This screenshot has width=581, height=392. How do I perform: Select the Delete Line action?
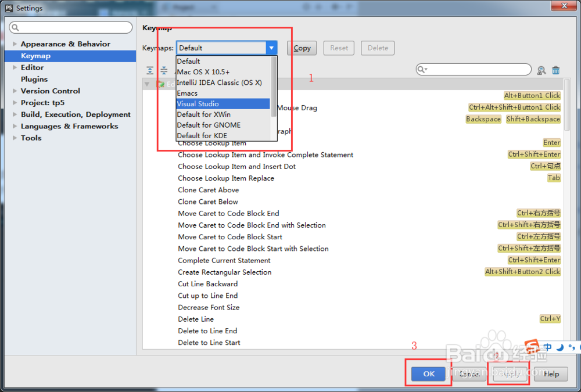click(196, 319)
